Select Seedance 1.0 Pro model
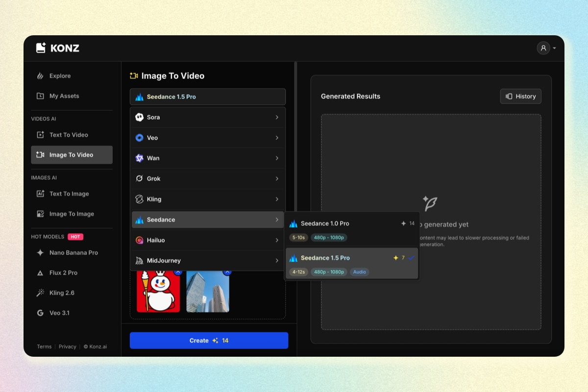588x392 pixels. (x=352, y=230)
